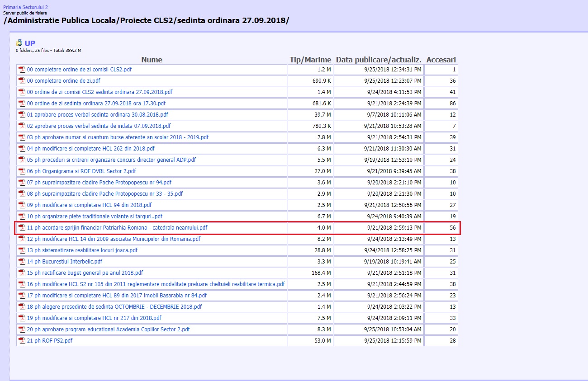This screenshot has width=588, height=381.
Task: Click PDF icon beside 00 completare ordine de zi.pdf
Action: 22,81
